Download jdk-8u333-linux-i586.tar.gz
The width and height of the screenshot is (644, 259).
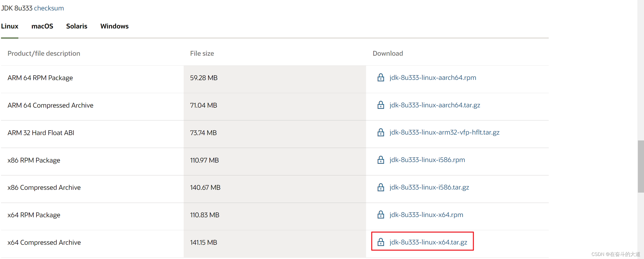coord(429,188)
